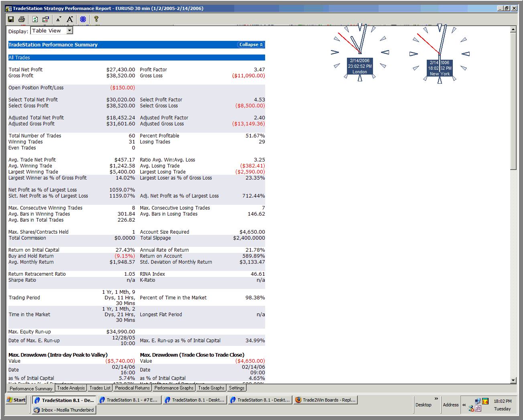Click the Refresh report icon
This screenshot has width=523, height=420.
pos(35,19)
